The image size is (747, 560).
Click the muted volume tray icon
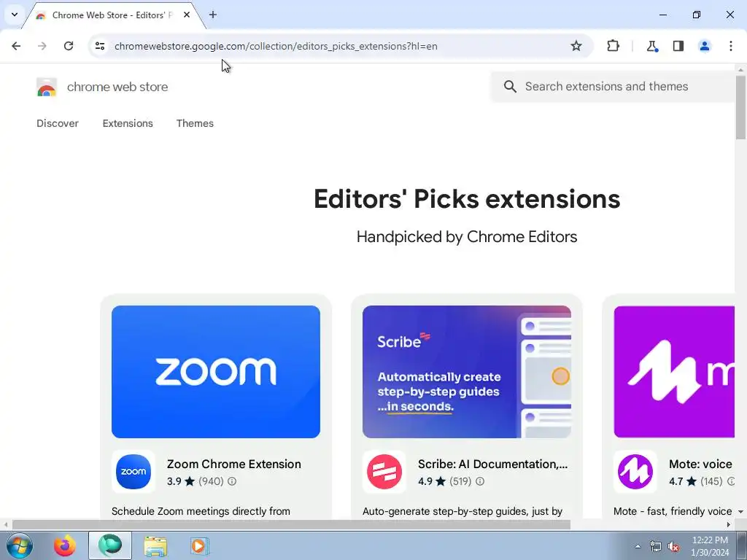(x=673, y=547)
